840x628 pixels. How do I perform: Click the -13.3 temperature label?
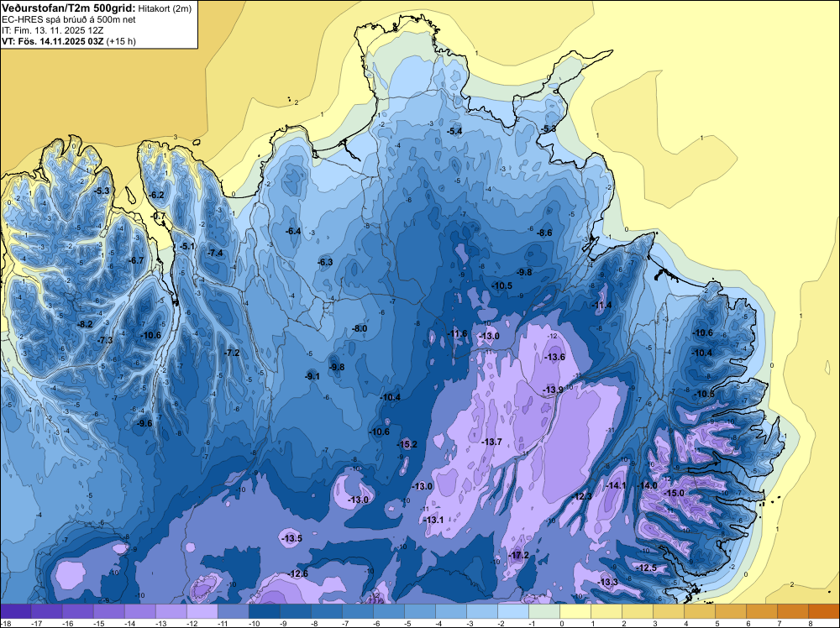coord(607,582)
